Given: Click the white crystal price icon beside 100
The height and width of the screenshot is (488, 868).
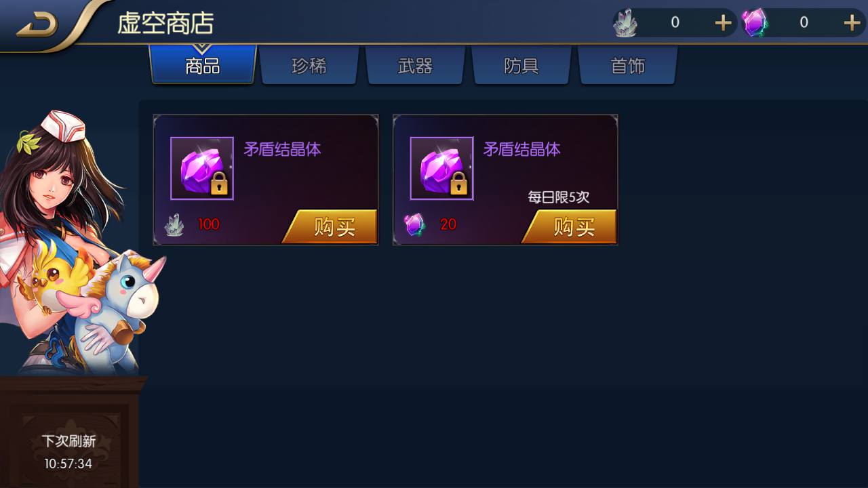Looking at the screenshot, I should tap(175, 224).
